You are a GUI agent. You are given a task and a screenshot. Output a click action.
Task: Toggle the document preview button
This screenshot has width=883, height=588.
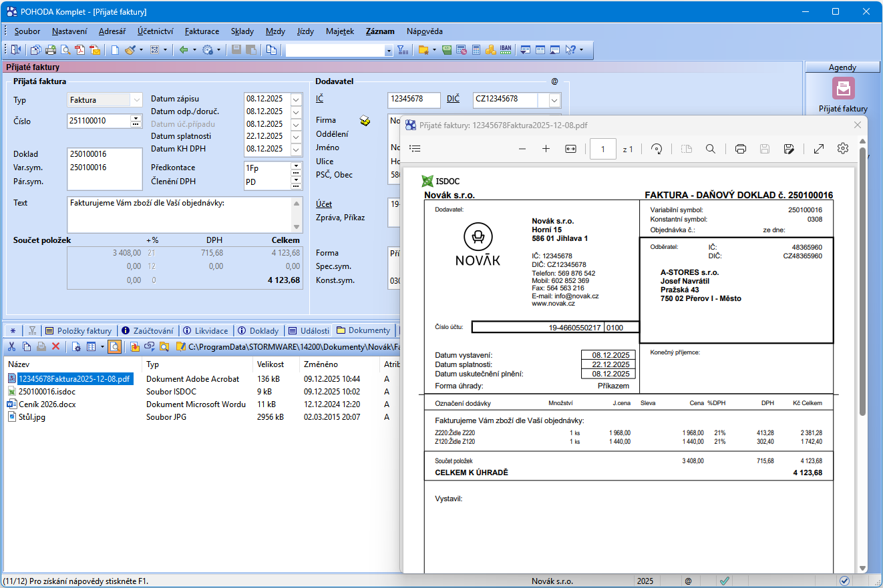pos(114,346)
